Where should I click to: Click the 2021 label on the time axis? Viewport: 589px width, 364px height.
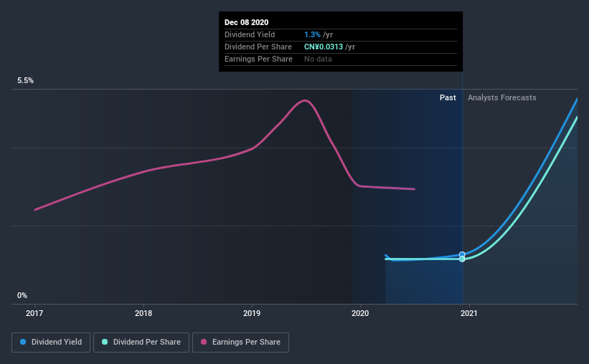click(469, 313)
